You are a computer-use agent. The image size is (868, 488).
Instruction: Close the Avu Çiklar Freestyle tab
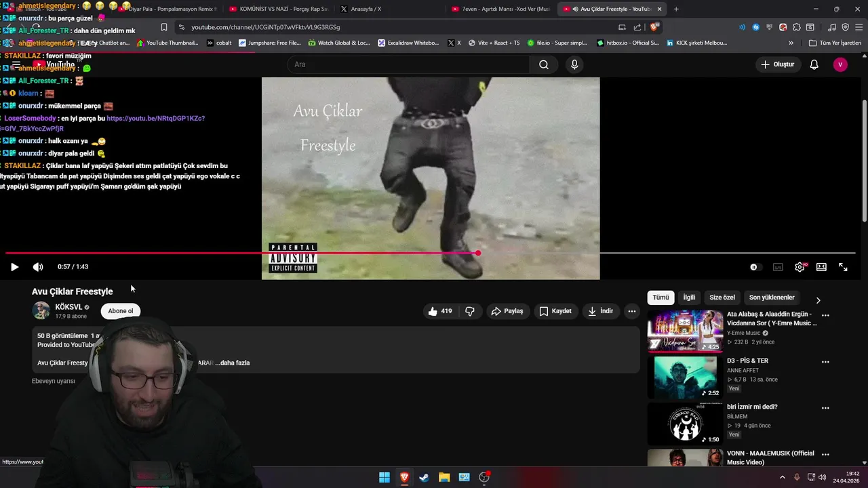pyautogui.click(x=659, y=9)
